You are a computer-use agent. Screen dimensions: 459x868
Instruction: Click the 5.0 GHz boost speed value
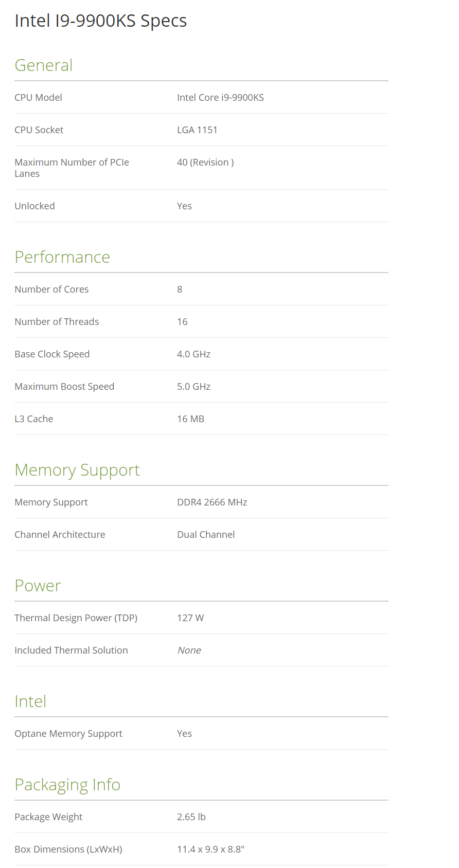193,387
